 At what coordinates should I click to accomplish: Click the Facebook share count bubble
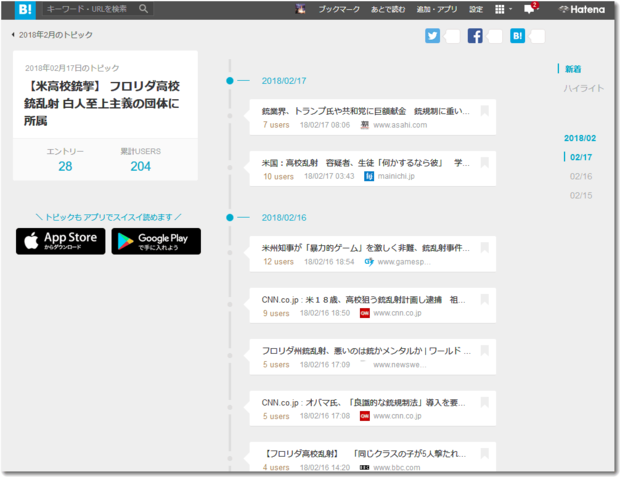click(x=495, y=36)
